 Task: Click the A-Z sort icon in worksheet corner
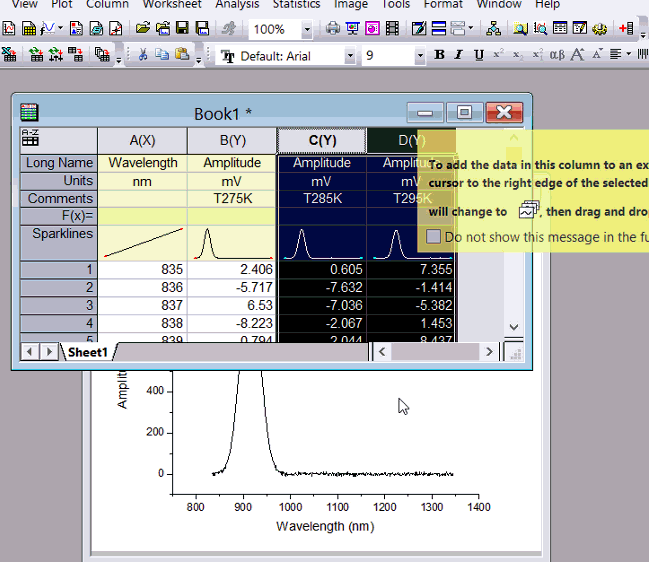[x=30, y=138]
